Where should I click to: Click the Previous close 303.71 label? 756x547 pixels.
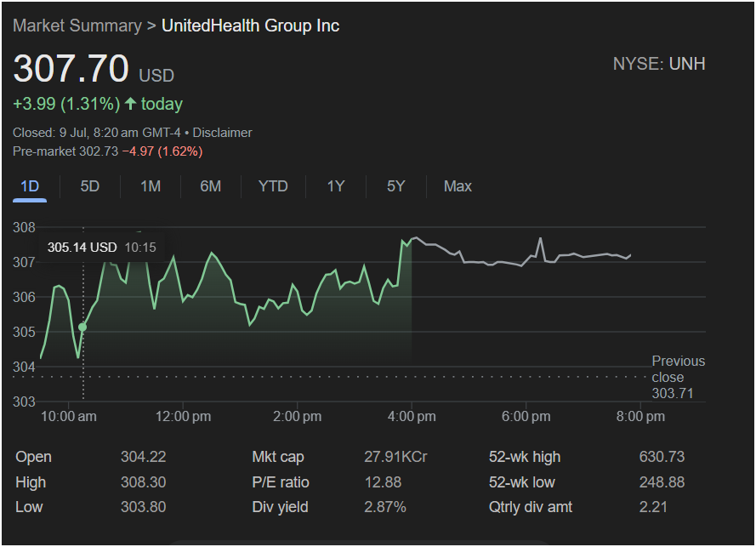(x=678, y=377)
